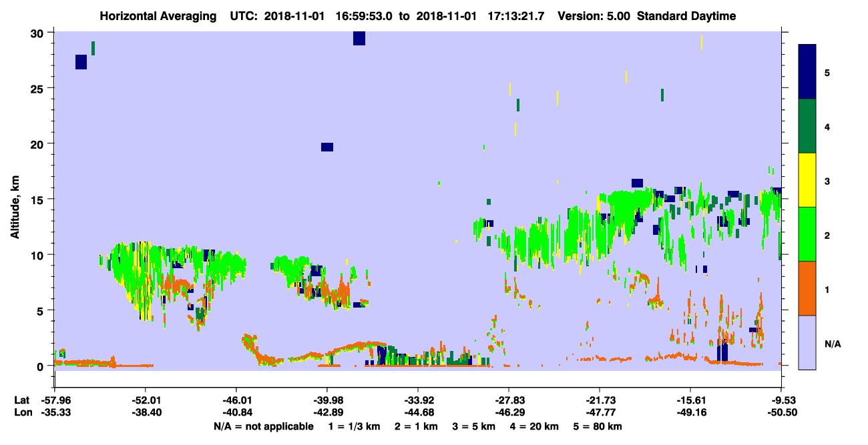Screen dimensions: 868x445
Task: Click the altitude tick label 30
Action: 38,33
